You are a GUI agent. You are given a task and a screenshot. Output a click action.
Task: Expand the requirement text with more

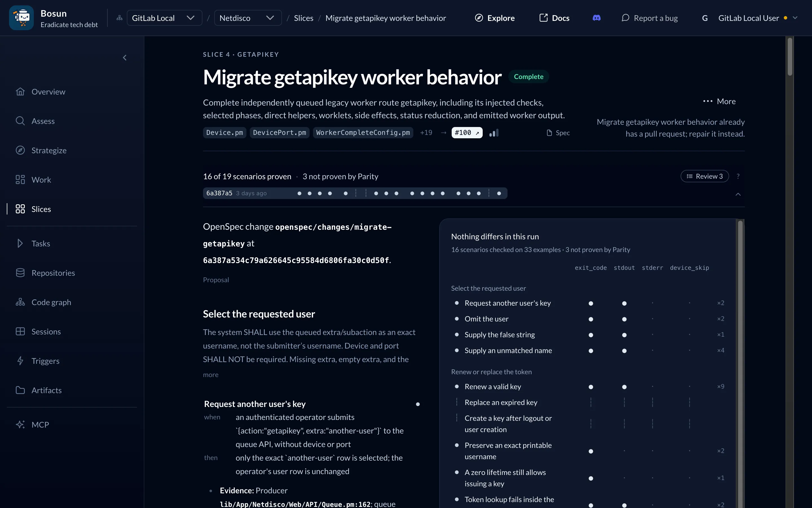click(x=210, y=375)
